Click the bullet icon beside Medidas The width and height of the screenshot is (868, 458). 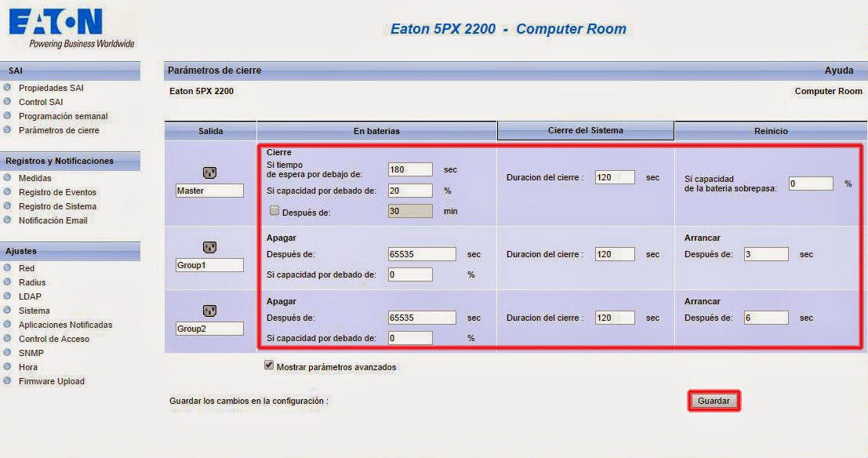[8, 178]
